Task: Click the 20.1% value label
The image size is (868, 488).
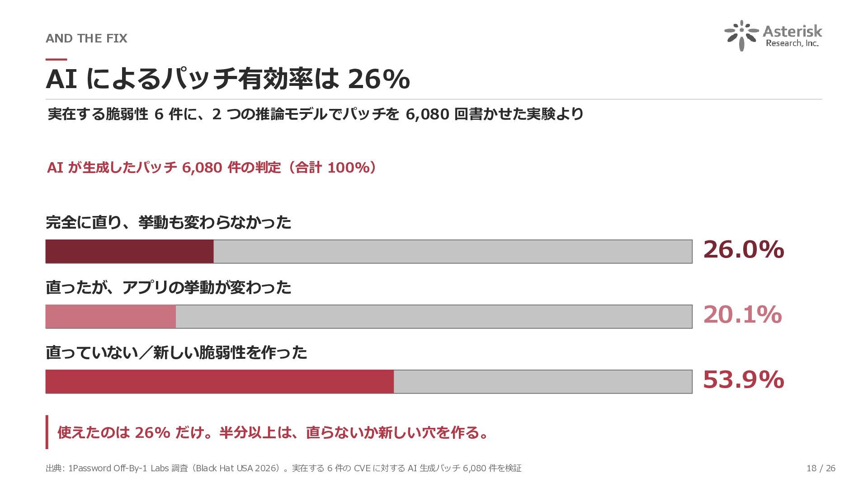Action: point(742,314)
